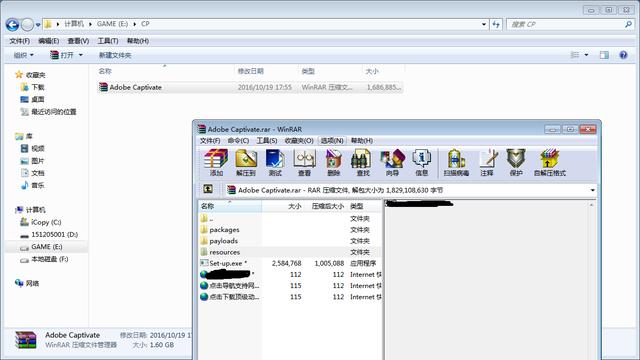640x360 pixels.
Task: Click the Open (打开) button in Explorer
Action: 62,55
